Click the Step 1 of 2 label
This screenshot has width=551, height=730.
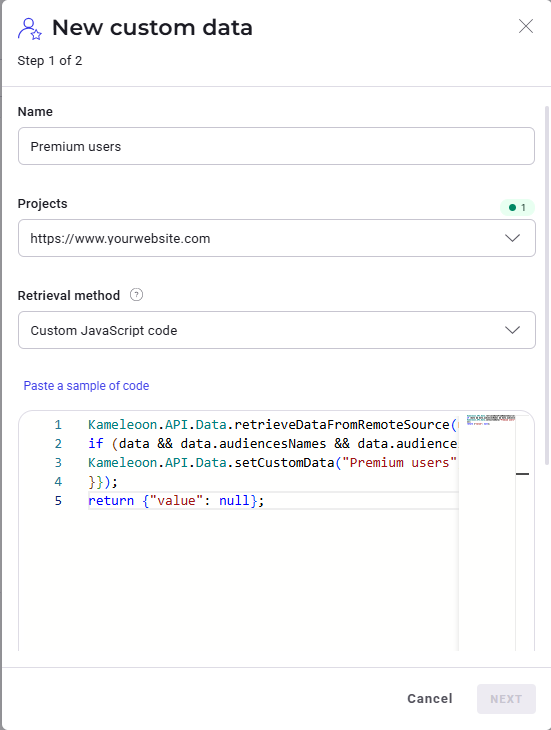tap(50, 61)
